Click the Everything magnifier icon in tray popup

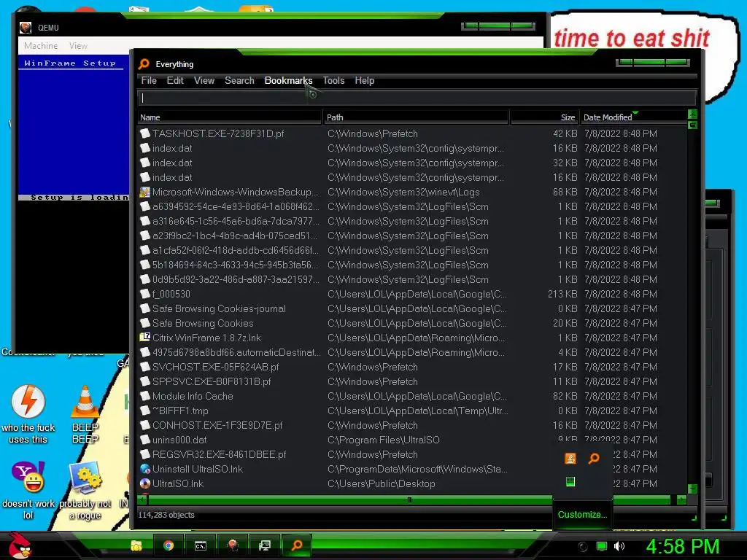pyautogui.click(x=594, y=458)
